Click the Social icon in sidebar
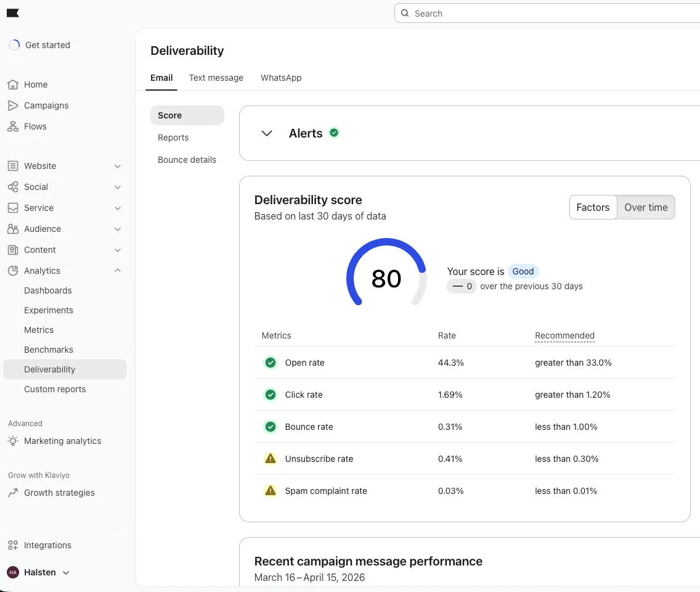Image resolution: width=700 pixels, height=592 pixels. 13,187
